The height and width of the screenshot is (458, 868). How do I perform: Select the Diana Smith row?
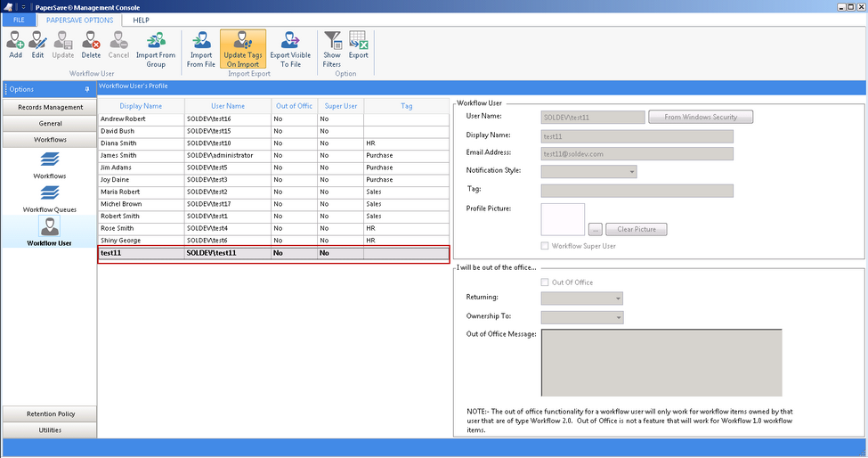point(273,143)
